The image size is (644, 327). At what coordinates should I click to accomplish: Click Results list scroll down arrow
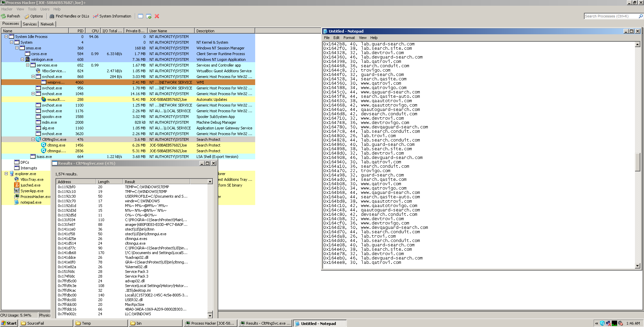pos(210,315)
